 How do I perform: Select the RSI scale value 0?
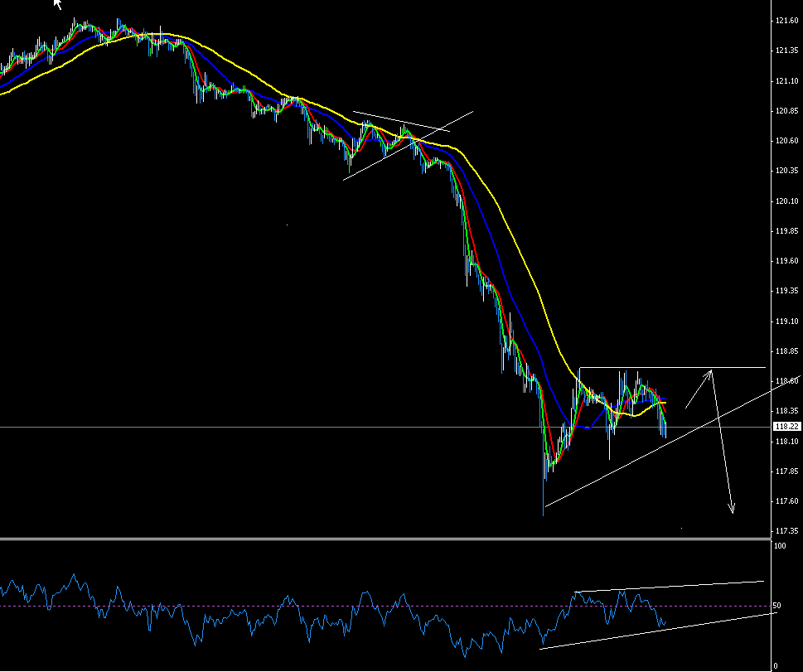click(776, 666)
